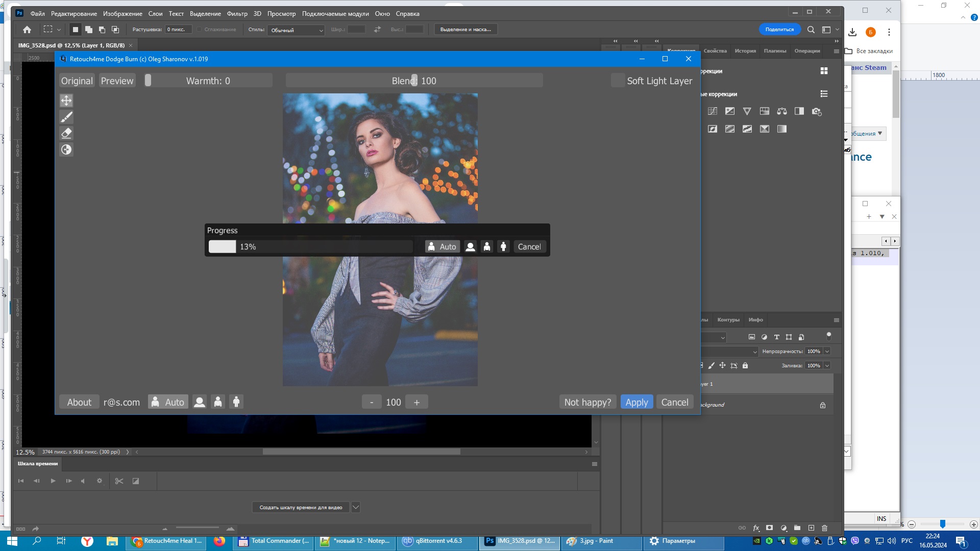Click Photoshop search magnifier icon
This screenshot has width=980, height=551.
(811, 30)
